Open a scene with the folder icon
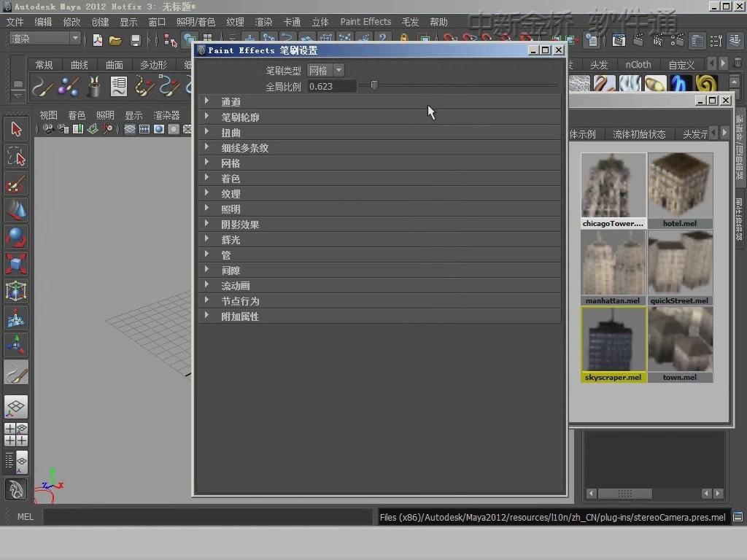Image resolution: width=747 pixels, height=560 pixels. point(115,41)
